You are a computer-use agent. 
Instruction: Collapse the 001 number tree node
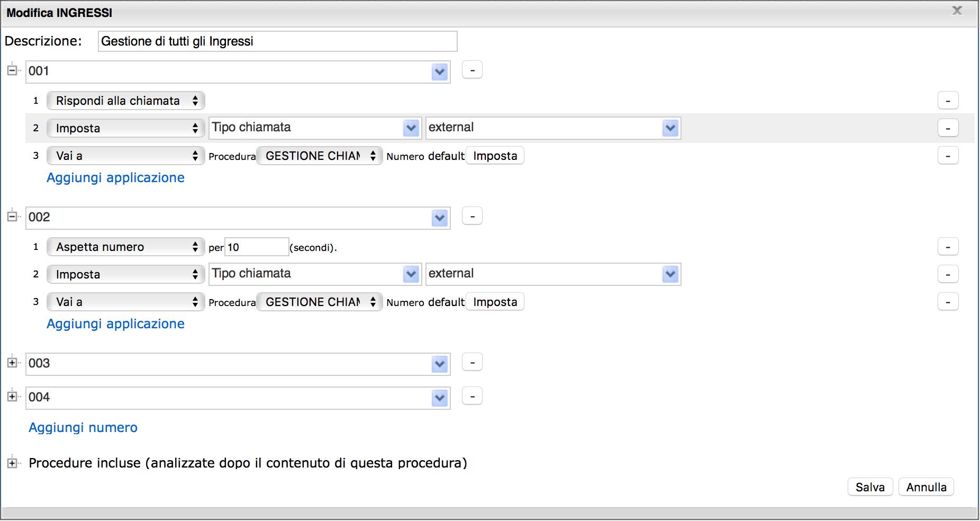pos(12,70)
